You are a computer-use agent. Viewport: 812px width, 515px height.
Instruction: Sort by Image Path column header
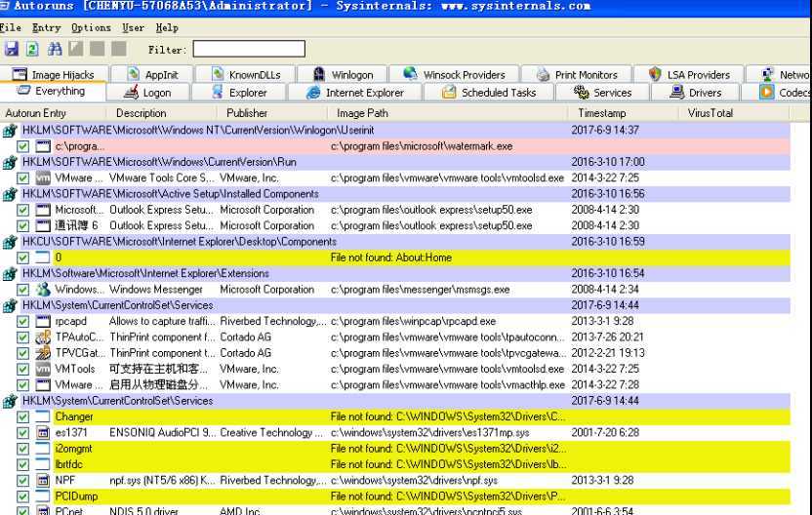[448, 113]
